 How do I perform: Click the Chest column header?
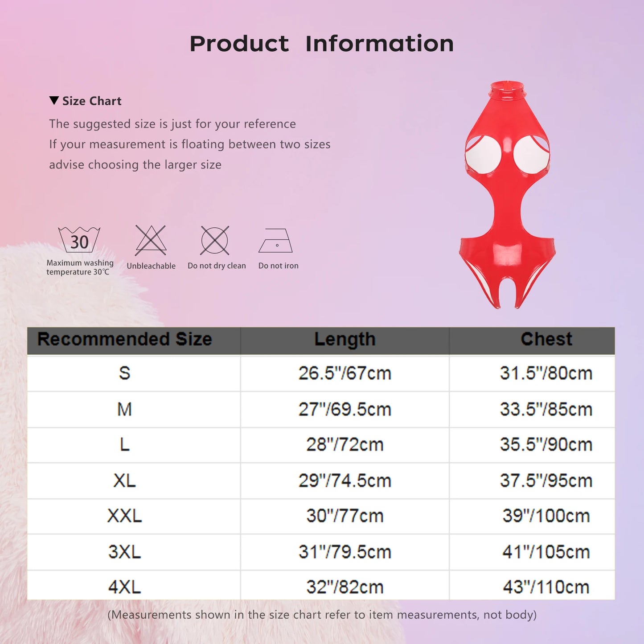pyautogui.click(x=546, y=340)
